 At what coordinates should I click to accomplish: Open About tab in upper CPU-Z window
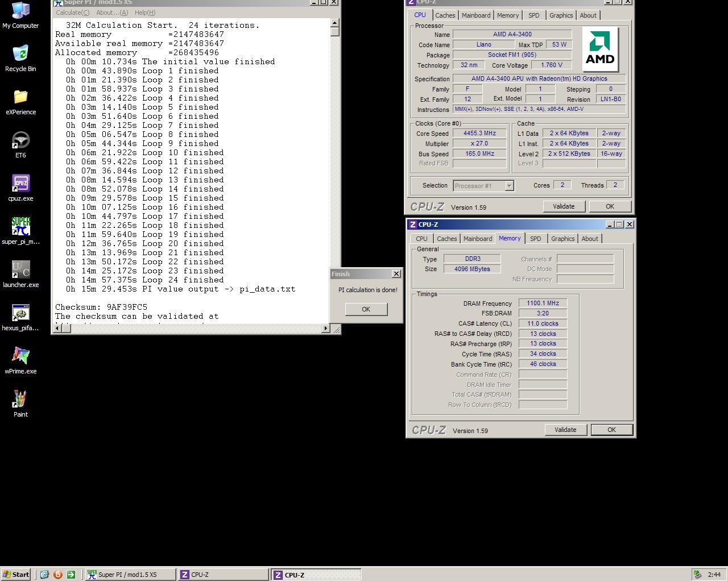588,15
